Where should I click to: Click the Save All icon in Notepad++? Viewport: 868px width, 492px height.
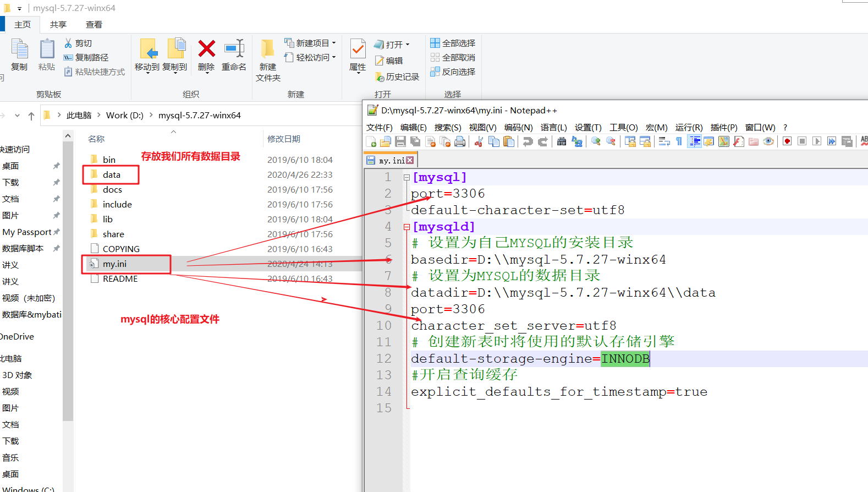point(415,142)
